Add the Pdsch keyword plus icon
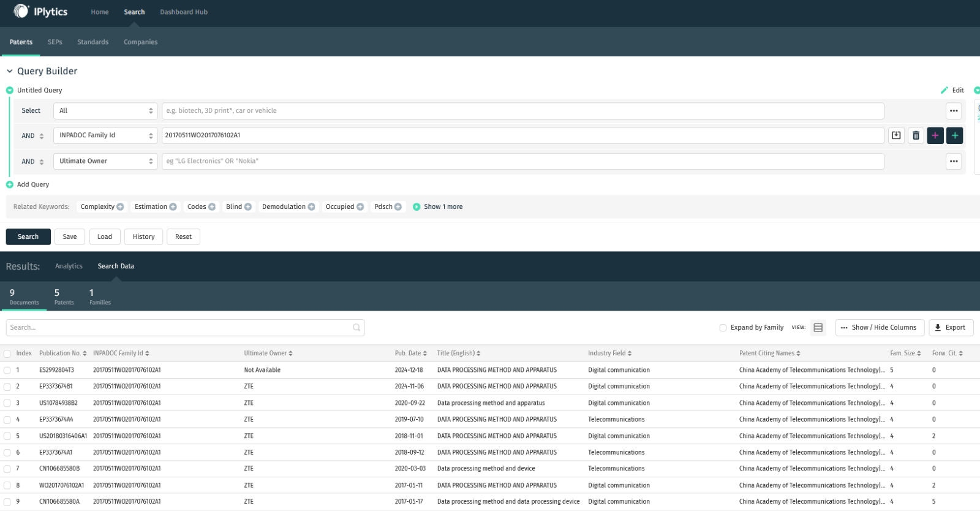Image resolution: width=980 pixels, height=511 pixels. pos(398,207)
